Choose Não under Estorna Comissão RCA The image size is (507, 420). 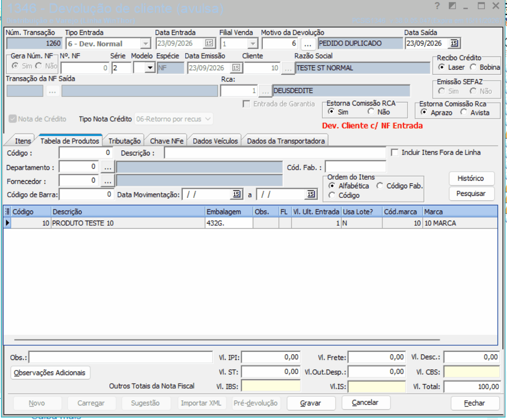click(x=371, y=112)
